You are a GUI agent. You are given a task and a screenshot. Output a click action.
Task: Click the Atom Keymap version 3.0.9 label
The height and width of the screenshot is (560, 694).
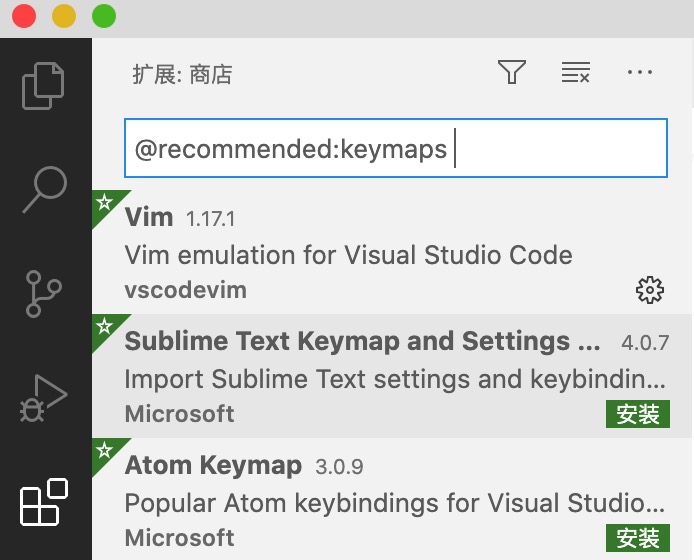(339, 467)
